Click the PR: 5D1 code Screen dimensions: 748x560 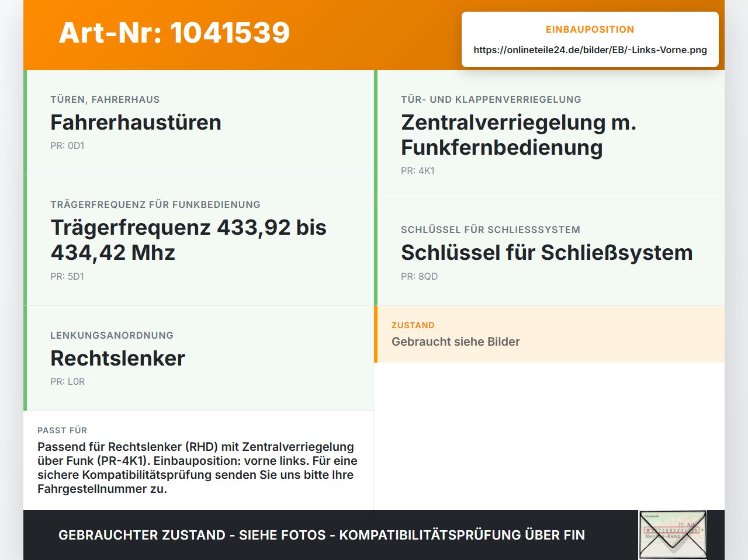pos(67,276)
